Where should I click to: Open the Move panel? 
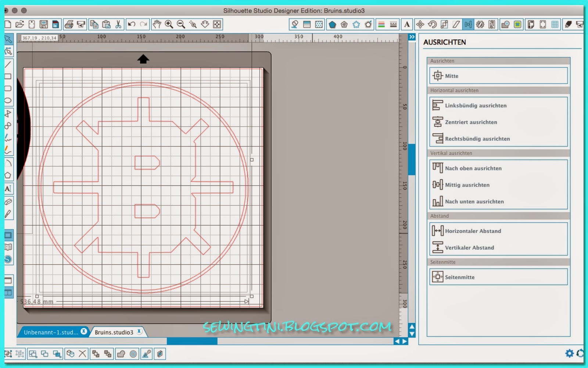point(420,24)
